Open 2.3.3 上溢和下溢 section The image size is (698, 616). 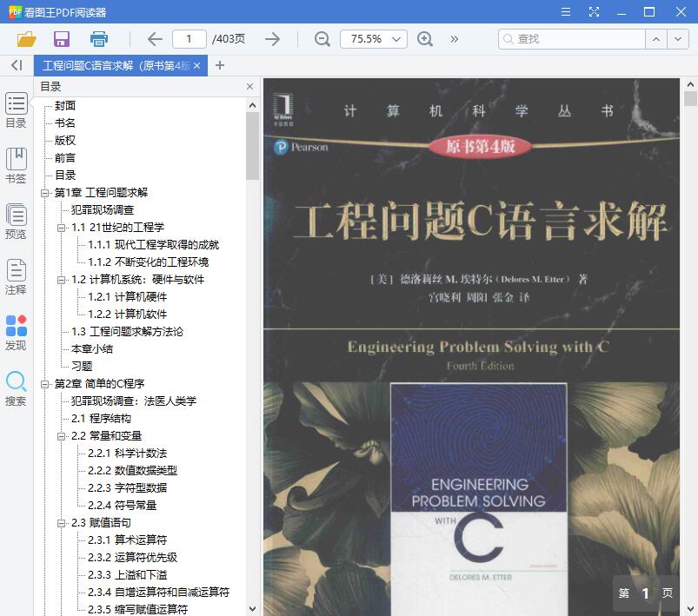tap(127, 575)
